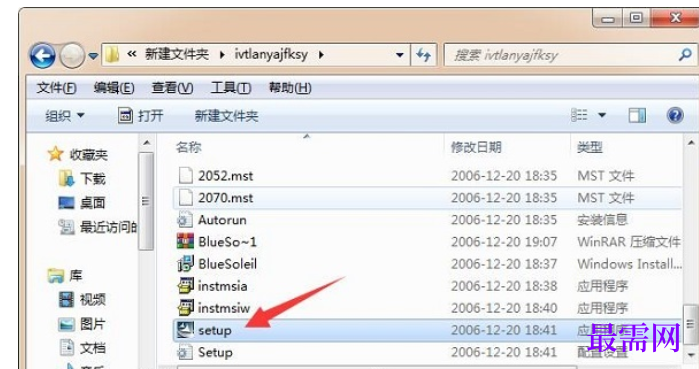Select the 2070.mst file icon
Viewport: 699px width, 369px height.
[185, 197]
